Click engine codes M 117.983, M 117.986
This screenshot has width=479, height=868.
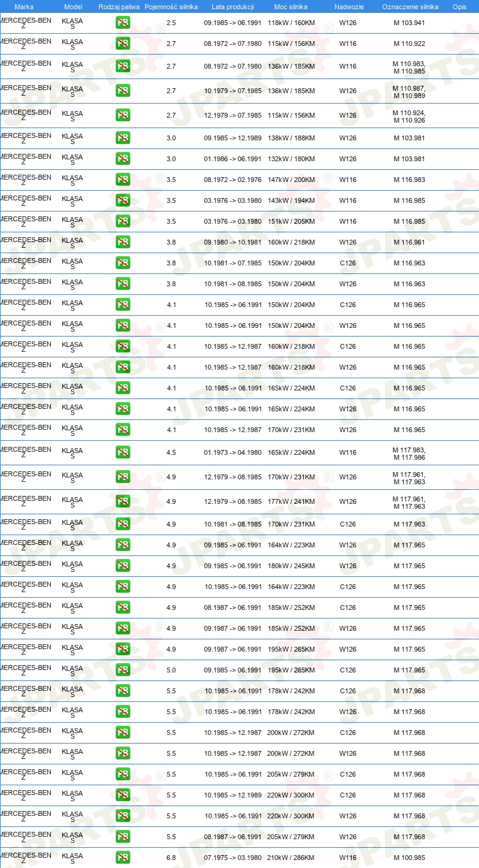pyautogui.click(x=409, y=452)
